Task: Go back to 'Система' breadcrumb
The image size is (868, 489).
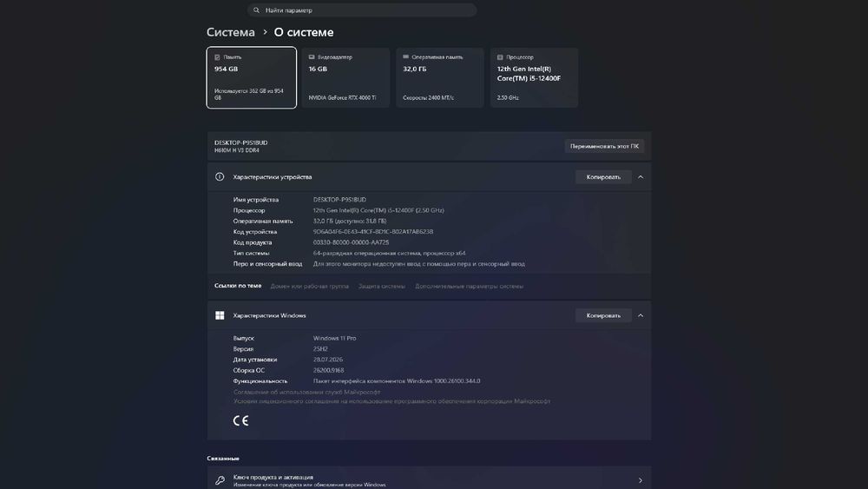Action: (x=230, y=32)
